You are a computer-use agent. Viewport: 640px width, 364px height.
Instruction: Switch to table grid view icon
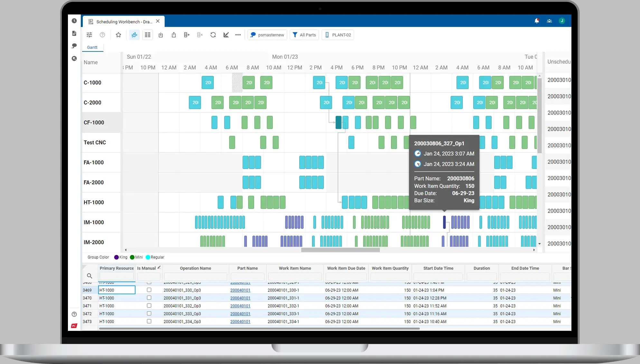tap(147, 35)
